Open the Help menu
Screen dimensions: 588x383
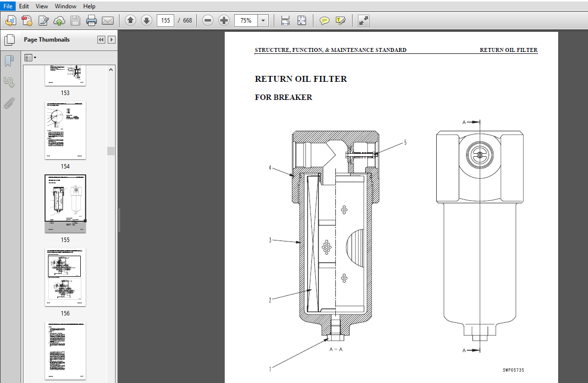click(x=89, y=6)
